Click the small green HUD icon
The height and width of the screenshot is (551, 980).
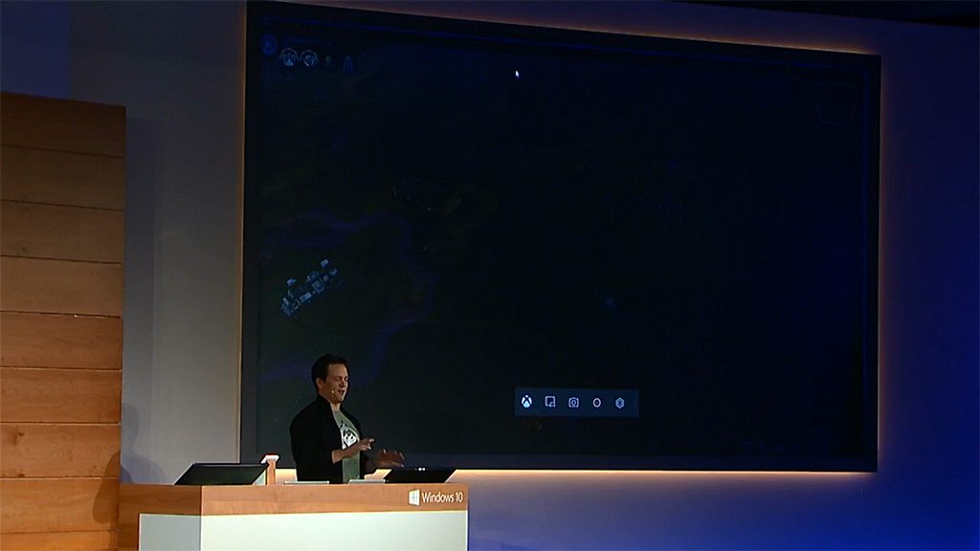point(328,61)
